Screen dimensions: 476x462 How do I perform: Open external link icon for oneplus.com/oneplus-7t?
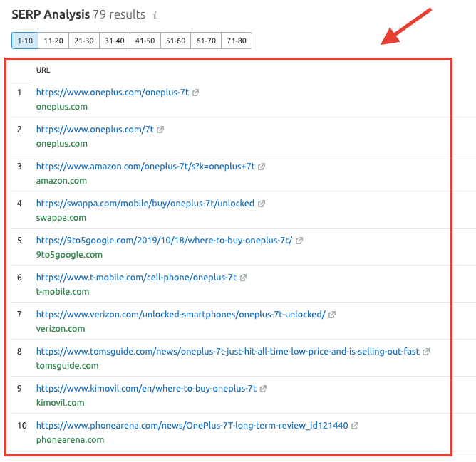coord(196,93)
